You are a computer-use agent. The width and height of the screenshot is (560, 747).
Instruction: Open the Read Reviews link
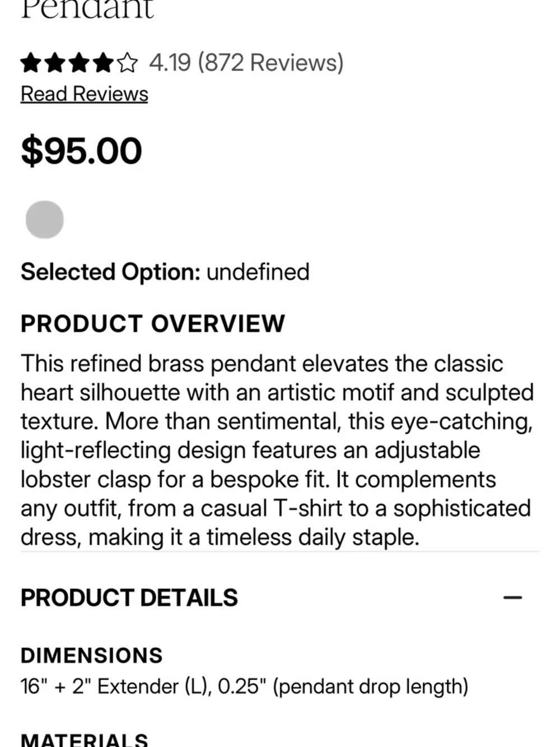pos(85,94)
